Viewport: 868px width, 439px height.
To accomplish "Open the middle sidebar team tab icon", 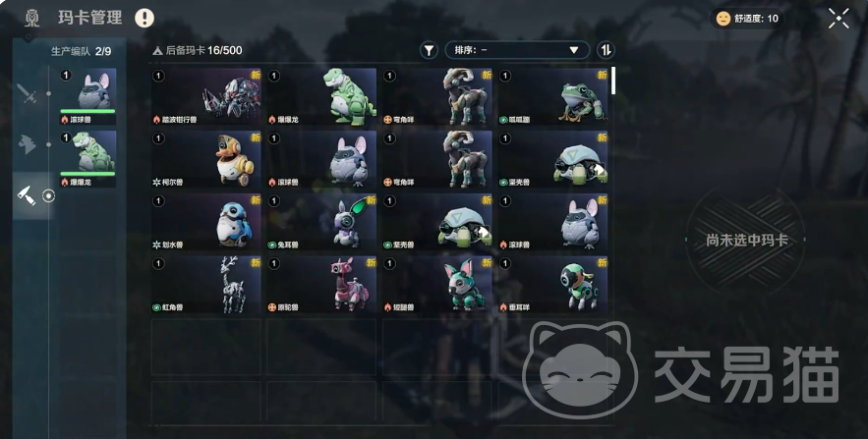I will tap(27, 144).
